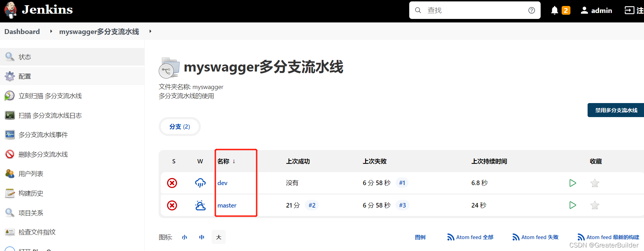Click the Jenkins butler logo
644x251 pixels.
(11, 10)
